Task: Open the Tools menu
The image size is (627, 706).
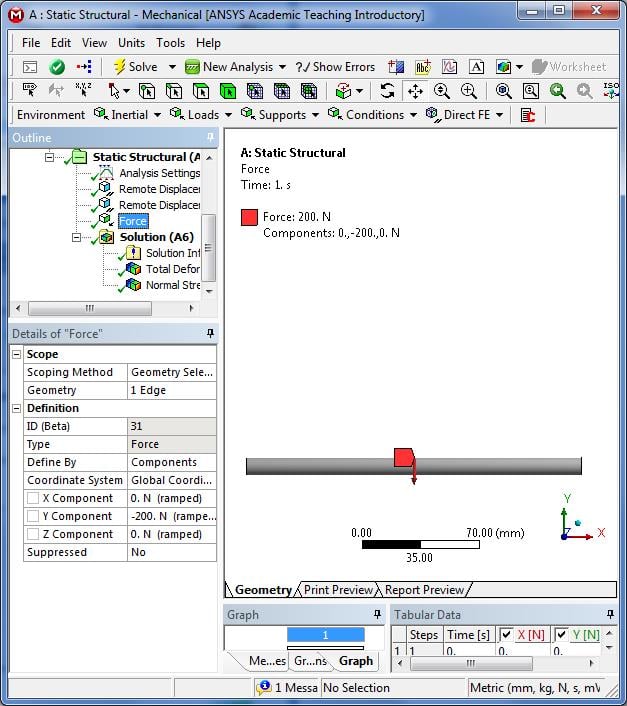Action: pos(170,43)
